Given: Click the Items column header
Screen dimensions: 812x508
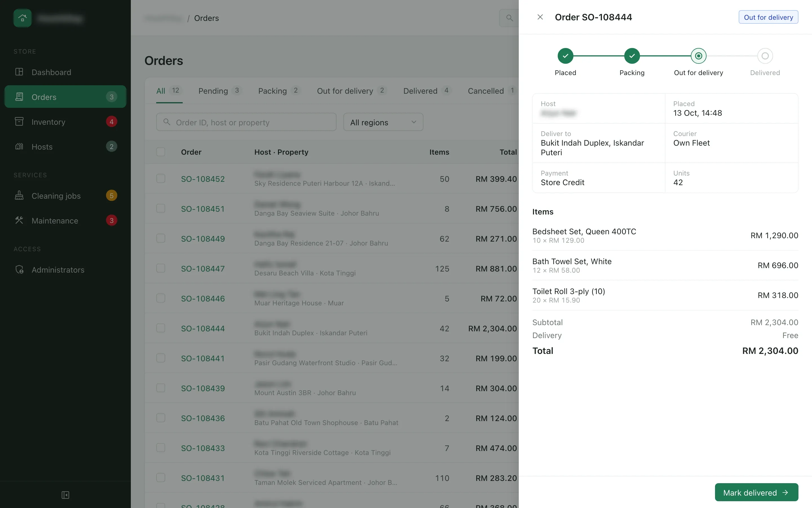Looking at the screenshot, I should click(x=439, y=152).
